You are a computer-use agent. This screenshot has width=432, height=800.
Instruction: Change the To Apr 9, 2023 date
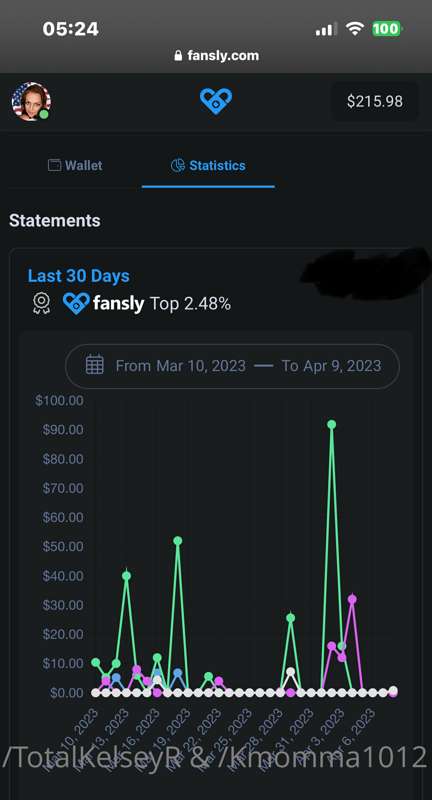[x=332, y=366]
